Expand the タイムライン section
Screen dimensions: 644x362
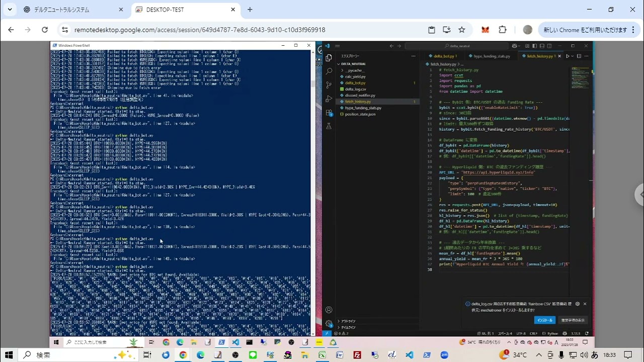(x=348, y=327)
